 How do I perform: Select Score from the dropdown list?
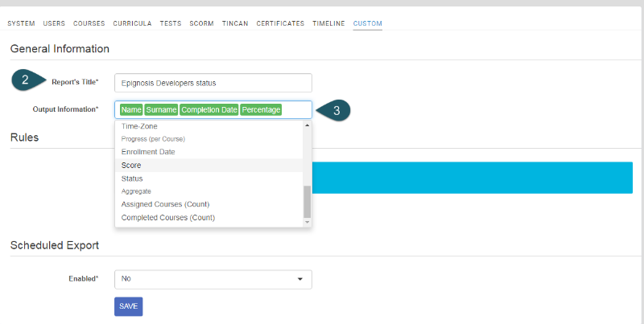[x=131, y=165]
